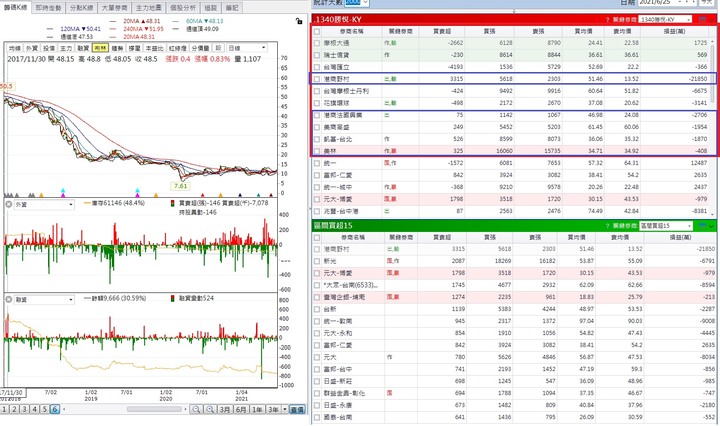Image resolution: width=720 pixels, height=426 pixels.
Task: Check the box for 摩根大通 row
Action: click(317, 43)
